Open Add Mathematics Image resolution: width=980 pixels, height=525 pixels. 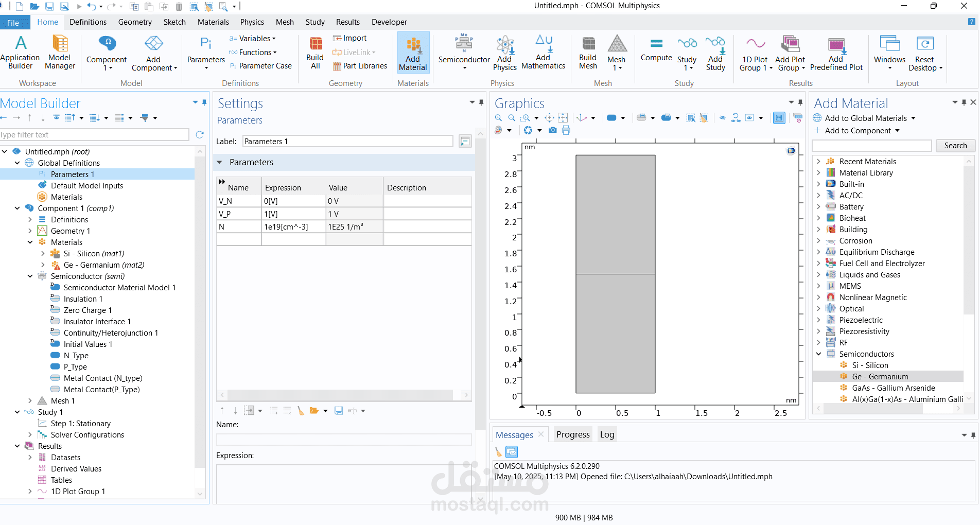tap(543, 52)
